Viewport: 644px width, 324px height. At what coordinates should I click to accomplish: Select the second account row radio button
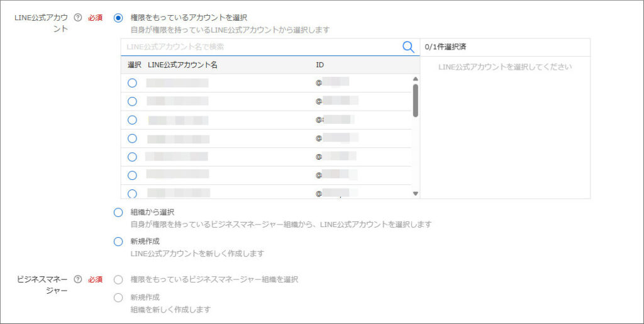132,101
